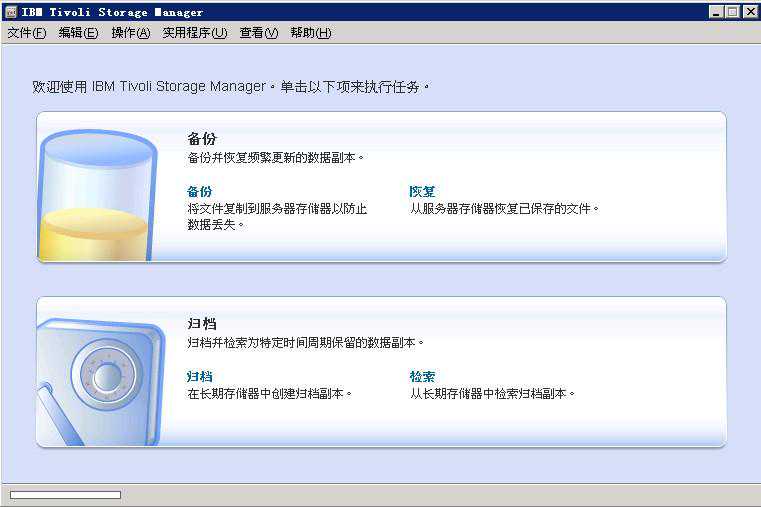The height and width of the screenshot is (507, 761).
Task: Click the backup cylinder icon
Action: (x=97, y=195)
